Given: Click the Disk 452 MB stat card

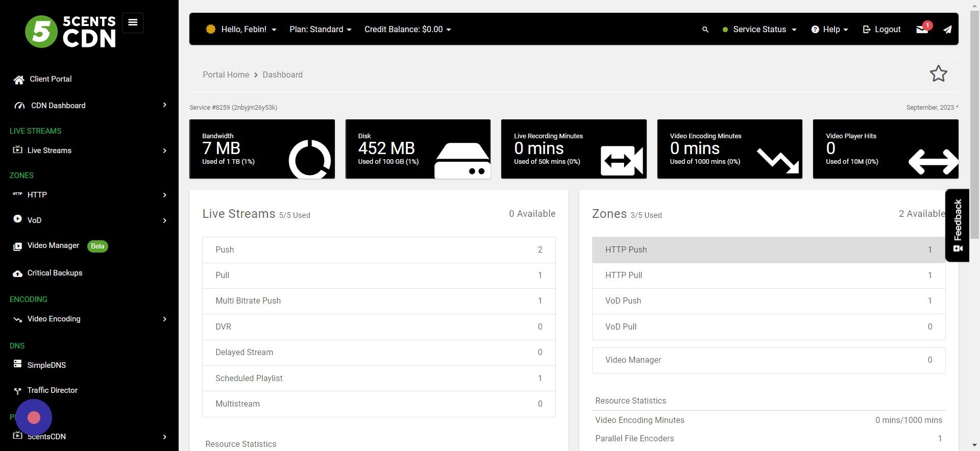Looking at the screenshot, I should pos(418,149).
